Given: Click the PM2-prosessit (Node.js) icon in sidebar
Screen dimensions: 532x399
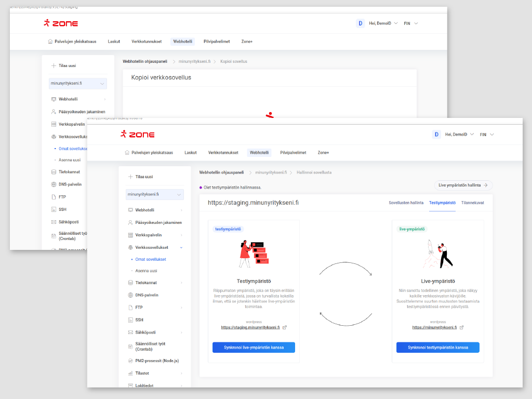Looking at the screenshot, I should point(130,361).
